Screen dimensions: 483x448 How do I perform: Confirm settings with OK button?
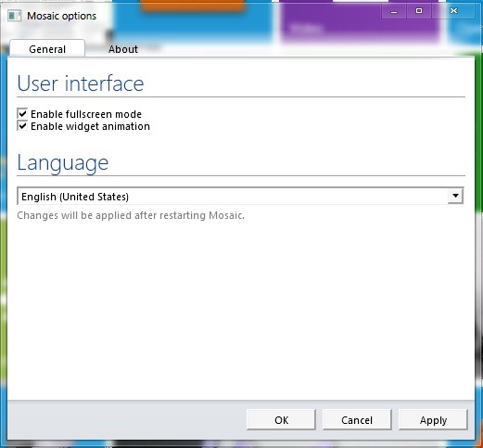point(281,420)
